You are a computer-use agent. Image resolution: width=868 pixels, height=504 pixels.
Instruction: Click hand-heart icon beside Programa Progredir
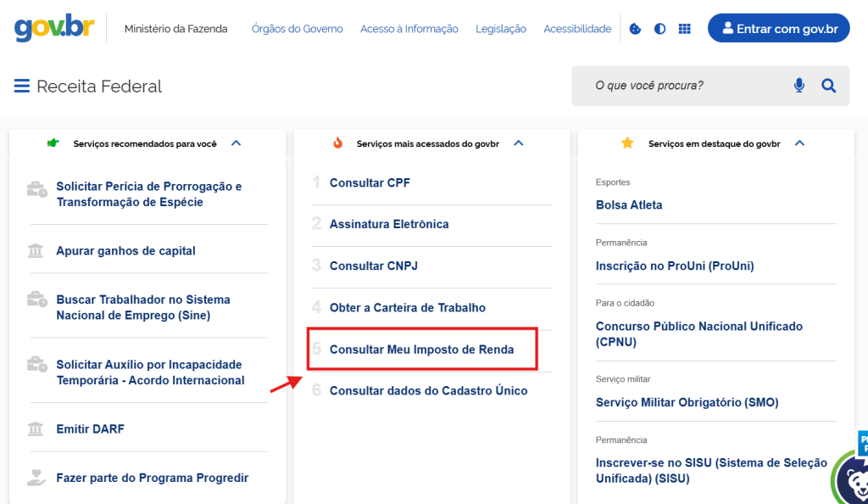[x=36, y=478]
